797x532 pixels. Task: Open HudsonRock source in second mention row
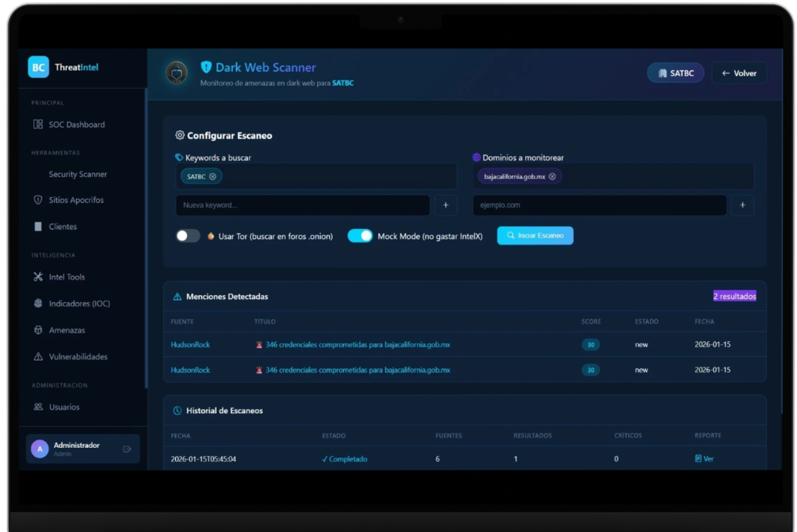pos(190,370)
